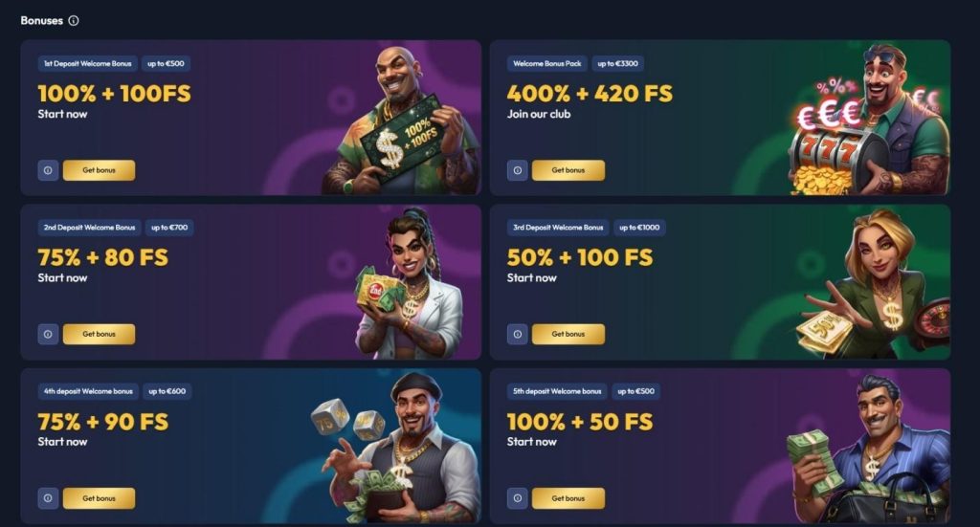
Task: Click the up to €1000 label
Action: click(639, 228)
